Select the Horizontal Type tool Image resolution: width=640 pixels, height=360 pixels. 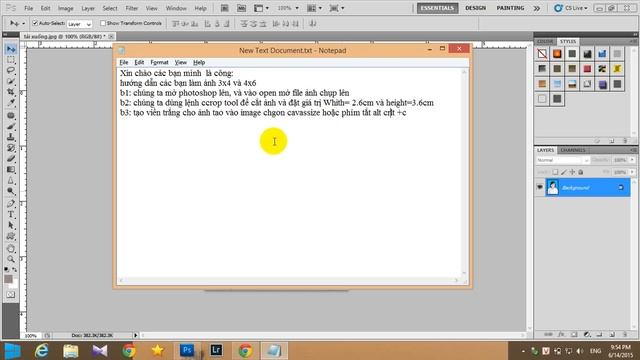[x=11, y=215]
